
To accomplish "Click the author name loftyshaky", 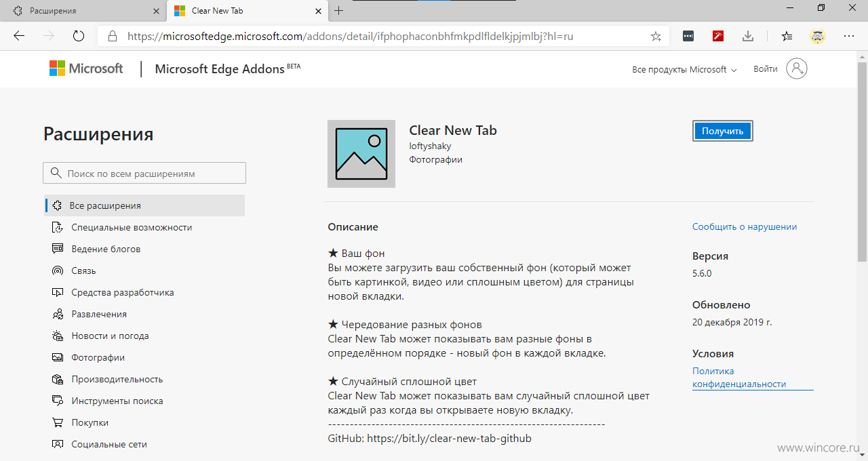I will (430, 146).
